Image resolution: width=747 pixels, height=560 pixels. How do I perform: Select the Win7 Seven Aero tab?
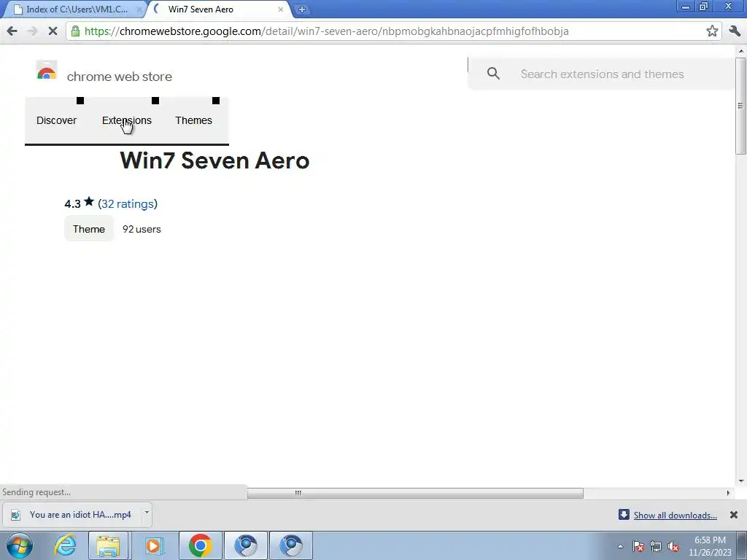coord(217,9)
